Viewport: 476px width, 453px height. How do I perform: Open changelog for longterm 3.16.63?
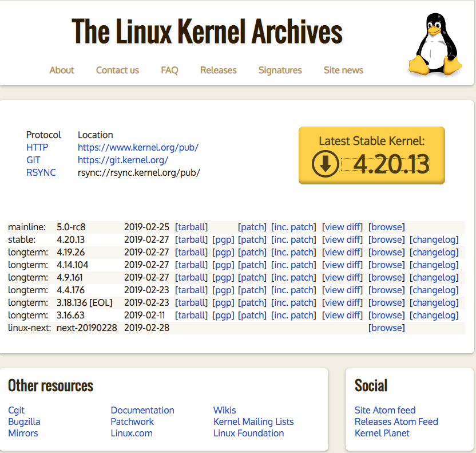tap(434, 316)
